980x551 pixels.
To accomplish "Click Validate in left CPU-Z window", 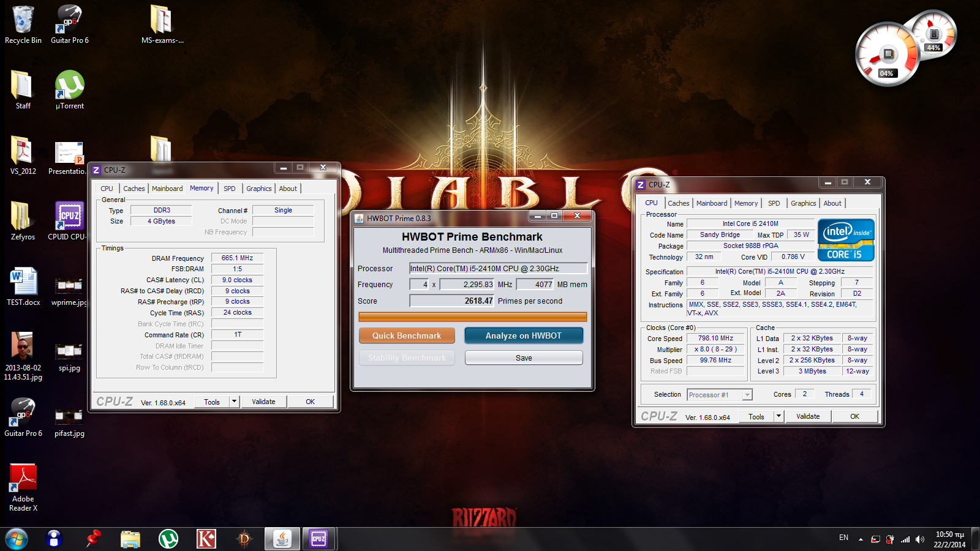I will click(x=263, y=402).
